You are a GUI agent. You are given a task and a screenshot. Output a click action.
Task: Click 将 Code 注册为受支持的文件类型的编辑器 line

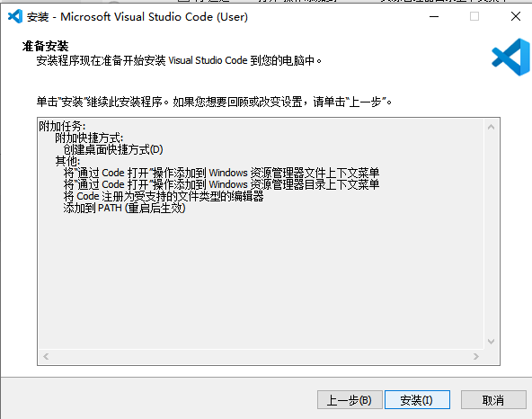[164, 196]
